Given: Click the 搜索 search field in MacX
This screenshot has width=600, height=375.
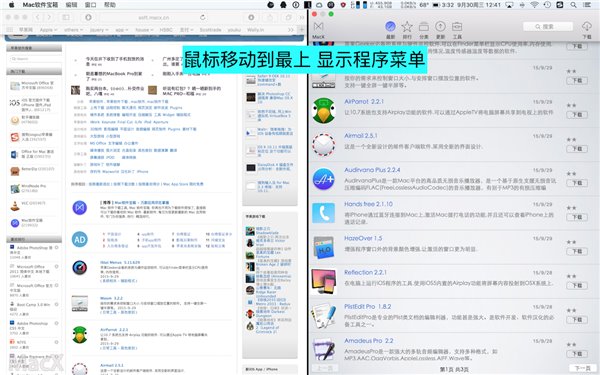Looking at the screenshot, I should click(548, 26).
